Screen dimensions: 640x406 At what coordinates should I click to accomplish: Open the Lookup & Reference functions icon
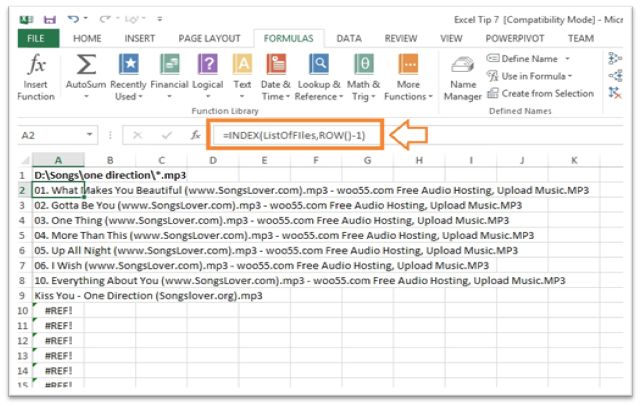pos(319,64)
